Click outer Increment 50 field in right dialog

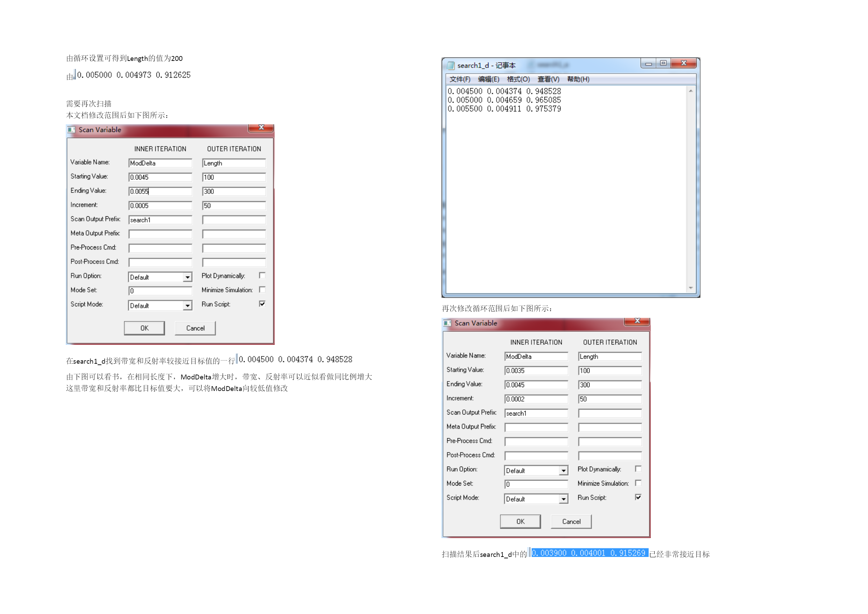[610, 399]
